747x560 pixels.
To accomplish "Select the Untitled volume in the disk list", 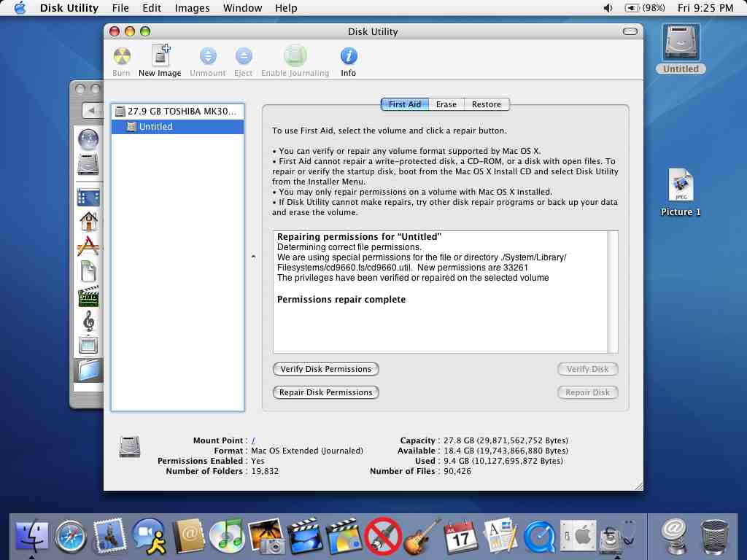I will coord(178,127).
